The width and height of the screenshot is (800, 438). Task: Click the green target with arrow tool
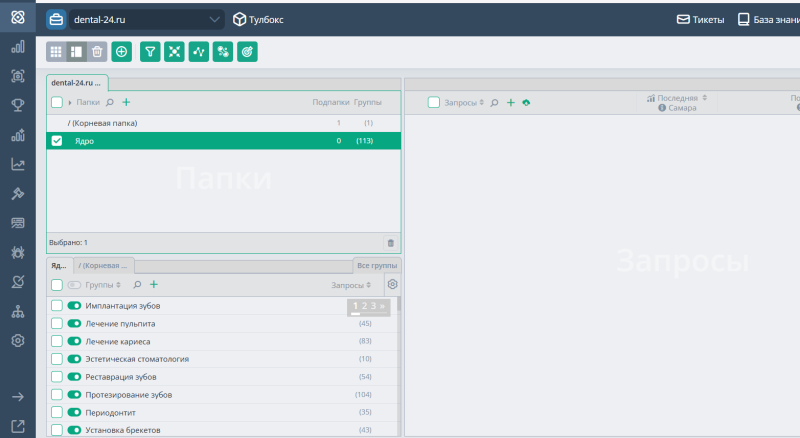247,52
